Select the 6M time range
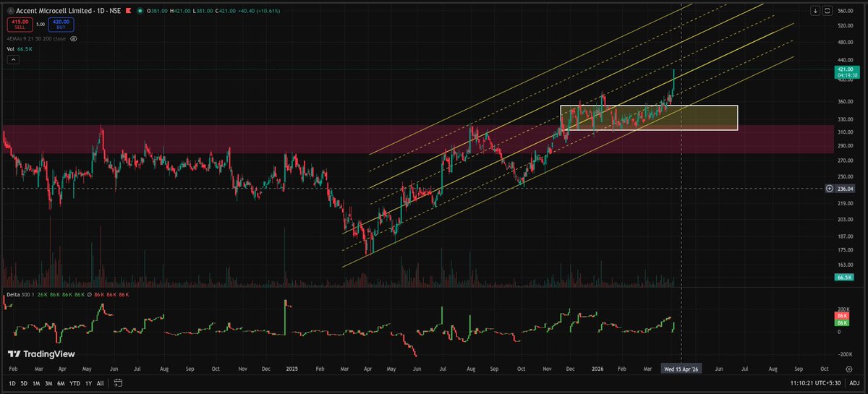Screen dimensions: 868x394 point(61,383)
